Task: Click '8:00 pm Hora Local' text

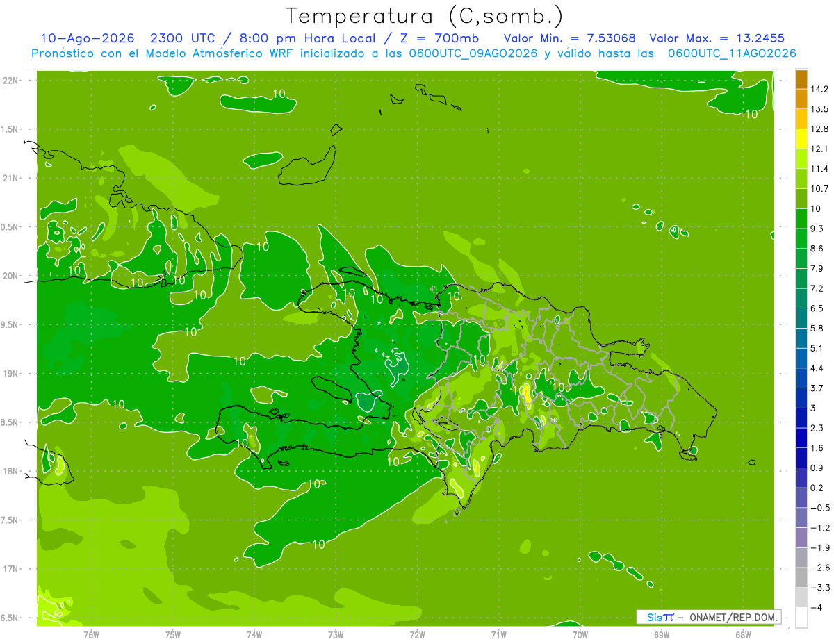Action: 309,38
